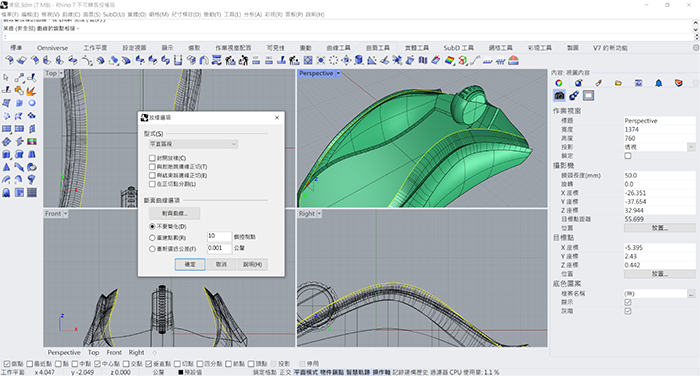Enable the closed loft checkbox (C)
Viewport: 700px width, 376px height.
click(x=152, y=158)
